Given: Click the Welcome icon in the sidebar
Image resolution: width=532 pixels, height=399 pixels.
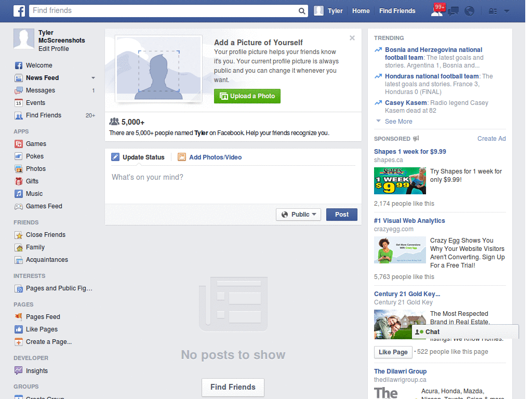Looking at the screenshot, I should 19,65.
